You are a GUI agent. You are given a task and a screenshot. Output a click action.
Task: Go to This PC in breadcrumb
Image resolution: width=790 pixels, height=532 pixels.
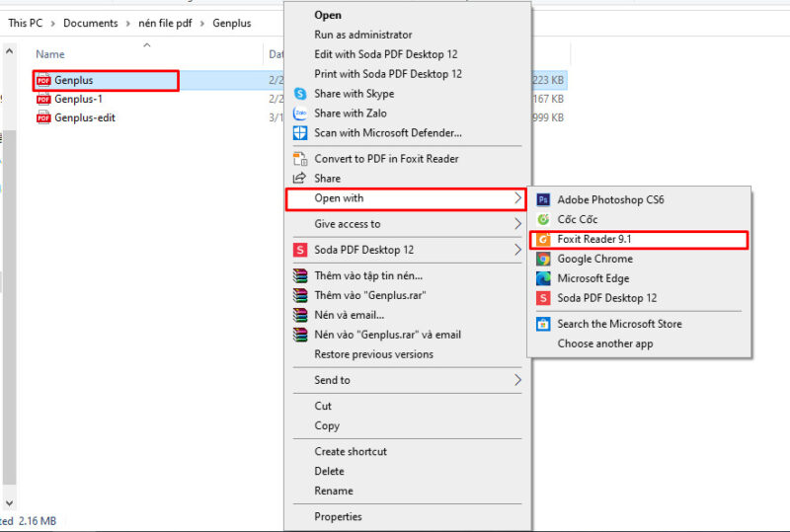coord(26,23)
